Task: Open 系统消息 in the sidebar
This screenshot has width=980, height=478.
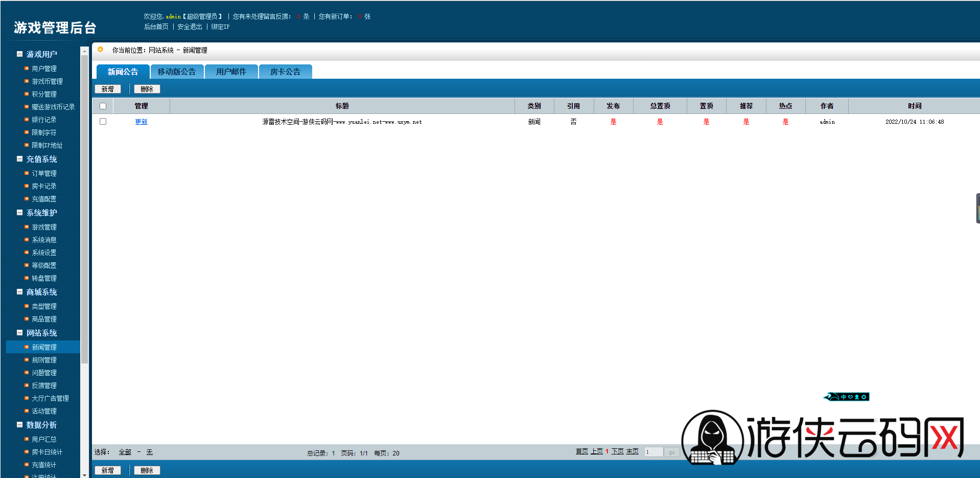Action: pyautogui.click(x=44, y=240)
